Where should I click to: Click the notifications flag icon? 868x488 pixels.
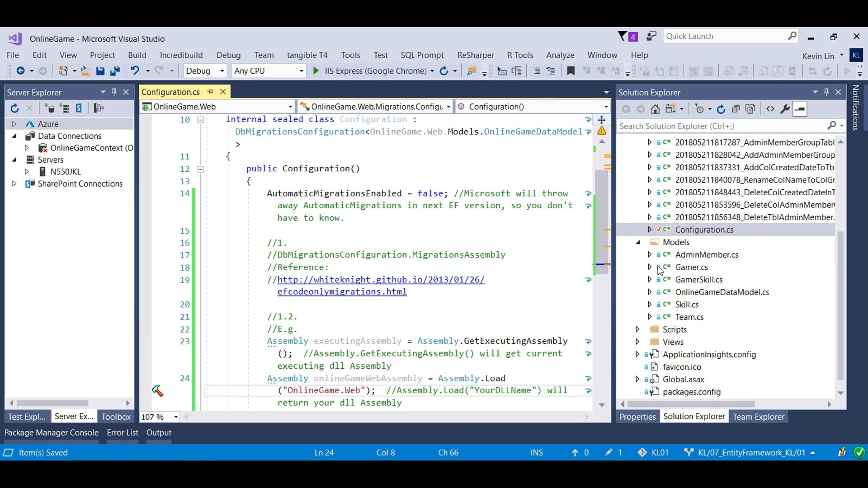tap(623, 36)
